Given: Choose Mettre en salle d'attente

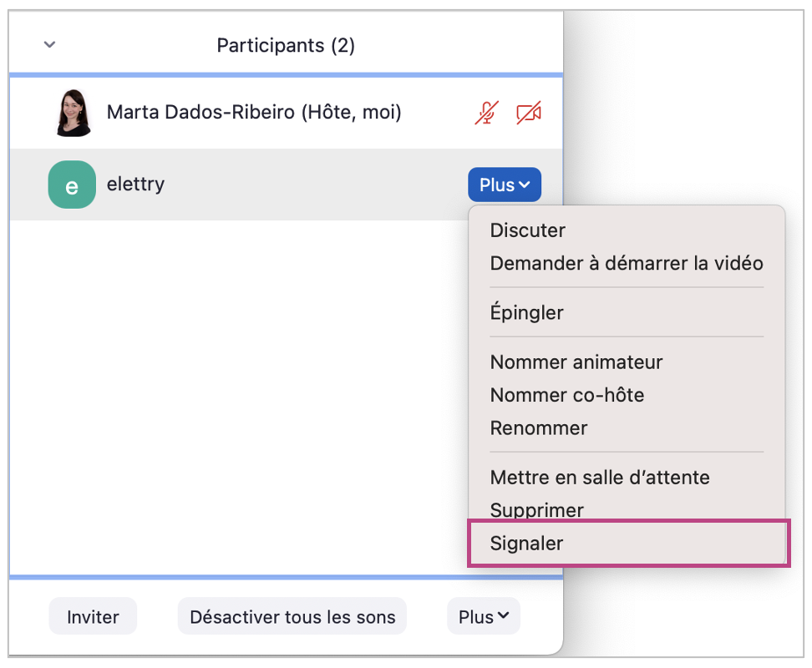Looking at the screenshot, I should point(600,478).
